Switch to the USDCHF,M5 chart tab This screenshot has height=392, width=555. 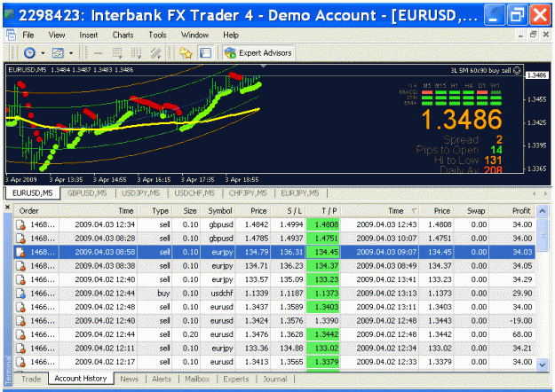tap(194, 193)
